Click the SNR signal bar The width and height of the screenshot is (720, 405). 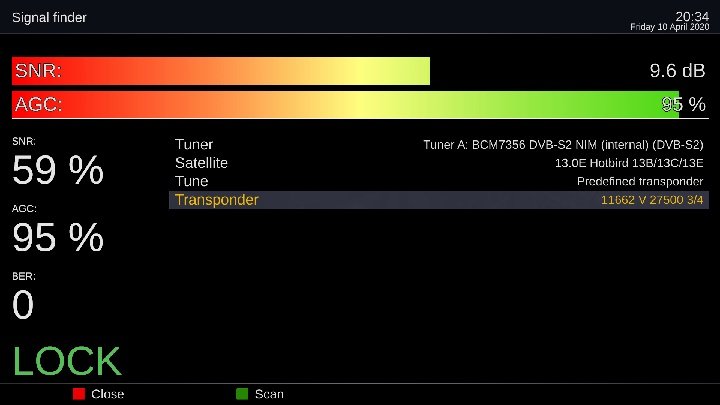(220, 71)
